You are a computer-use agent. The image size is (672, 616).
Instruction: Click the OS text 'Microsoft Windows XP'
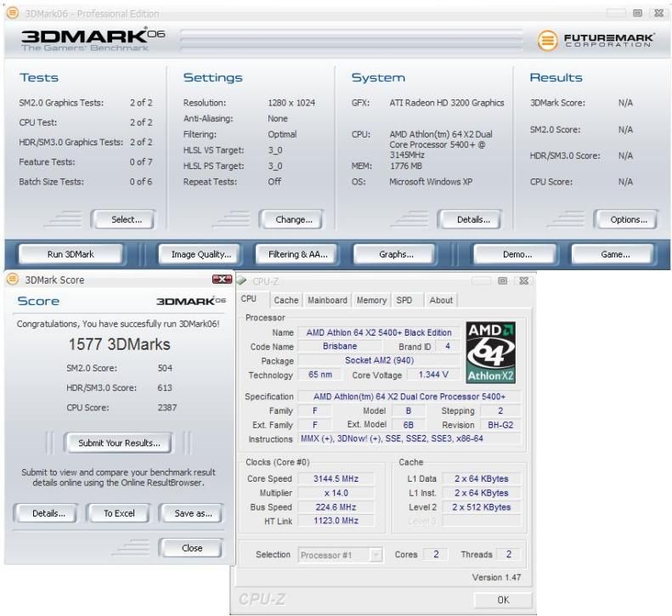pyautogui.click(x=431, y=181)
